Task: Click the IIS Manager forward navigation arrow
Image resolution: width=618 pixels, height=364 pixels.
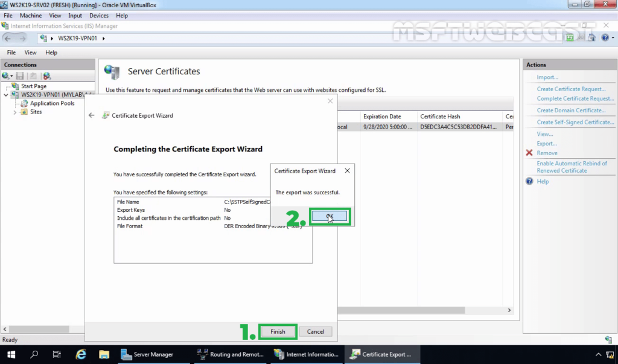Action: (x=22, y=38)
